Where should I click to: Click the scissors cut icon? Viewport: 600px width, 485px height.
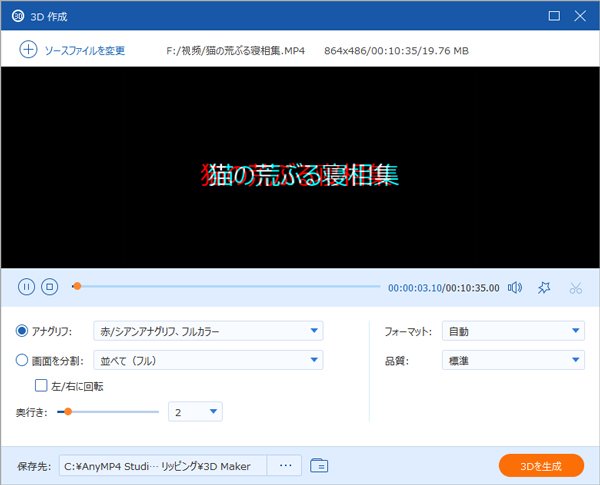coord(576,288)
